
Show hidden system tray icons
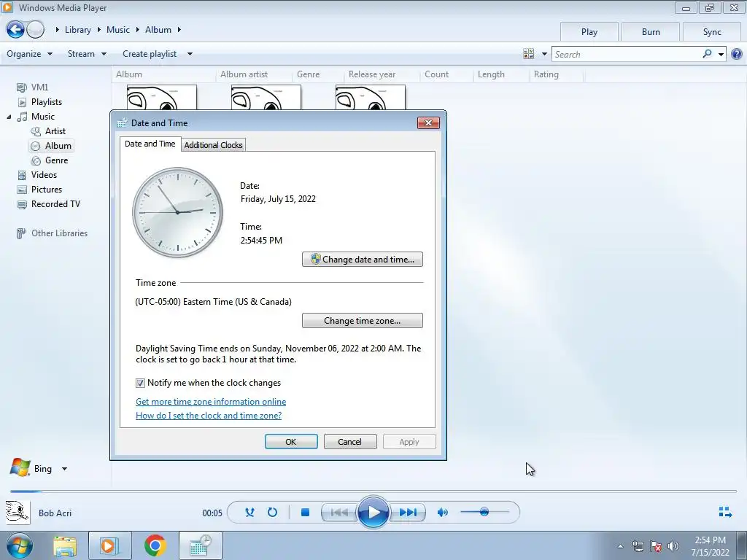pyautogui.click(x=620, y=546)
